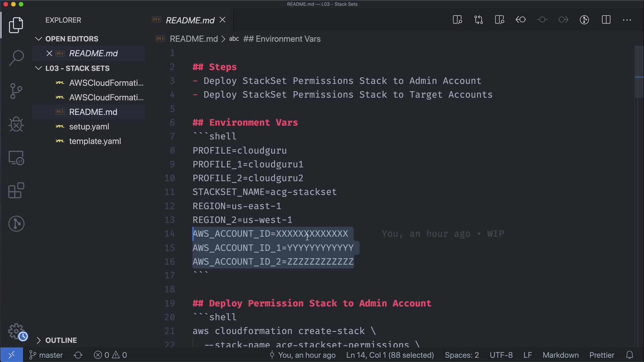Image resolution: width=644 pixels, height=362 pixels.
Task: Open the Manage settings gear icon
Action: (16, 331)
